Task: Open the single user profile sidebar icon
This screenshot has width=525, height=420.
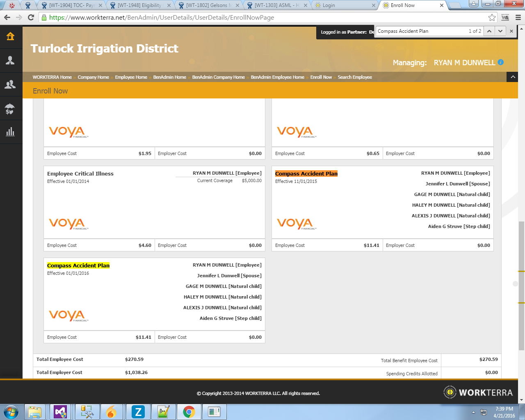Action: point(10,60)
